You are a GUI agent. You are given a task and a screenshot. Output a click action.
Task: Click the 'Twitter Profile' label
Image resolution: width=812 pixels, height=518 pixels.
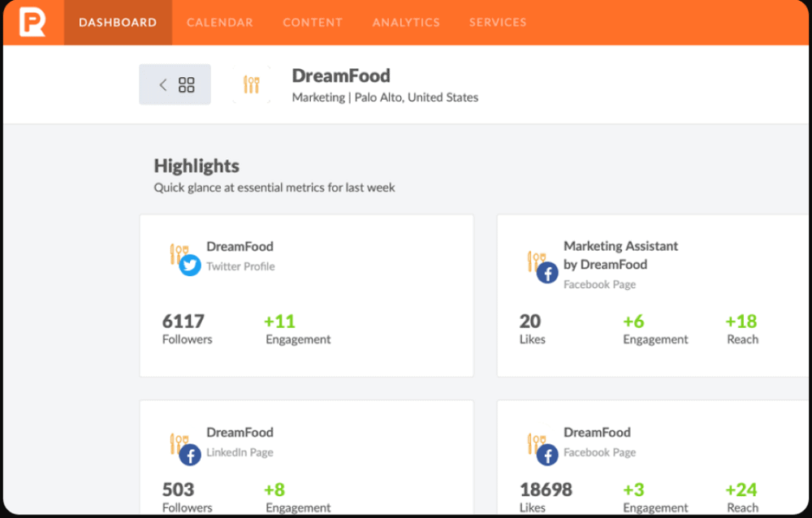241,266
